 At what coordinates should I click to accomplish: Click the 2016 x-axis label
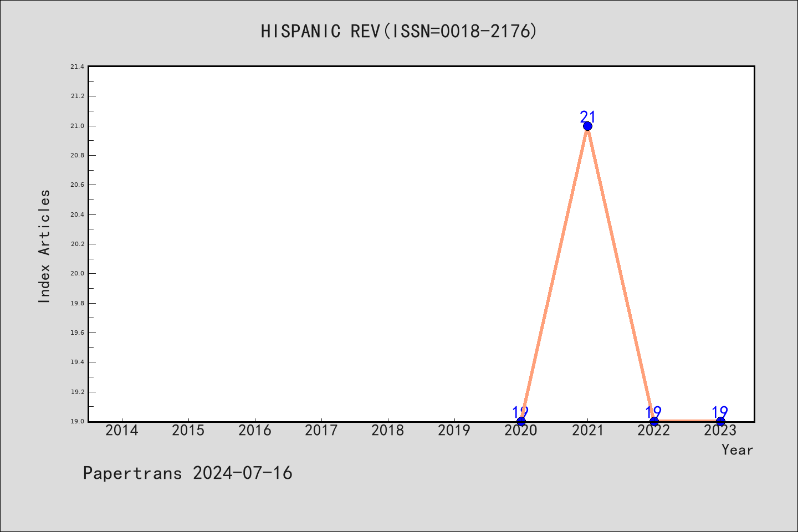tap(255, 430)
